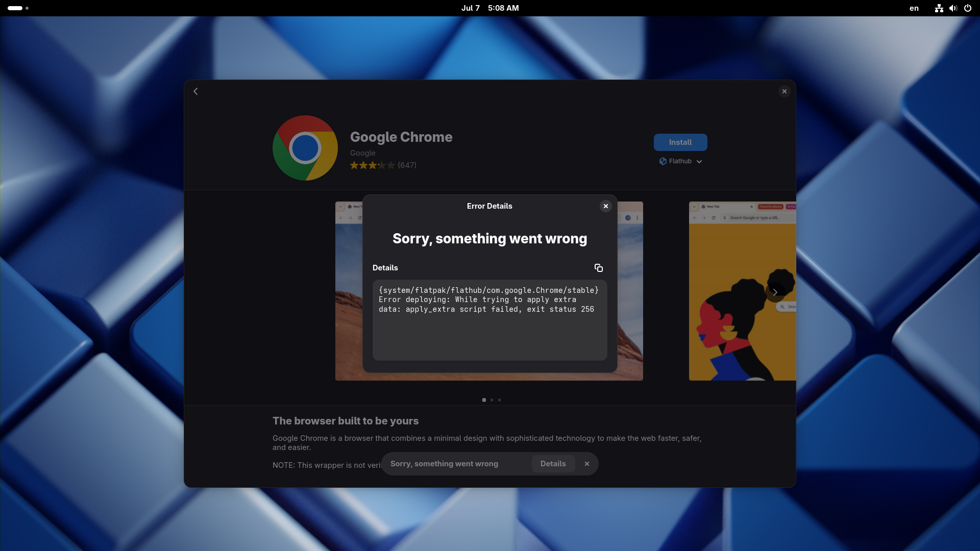This screenshot has height=551, width=980.
Task: Open Details from the error toast
Action: click(553, 464)
